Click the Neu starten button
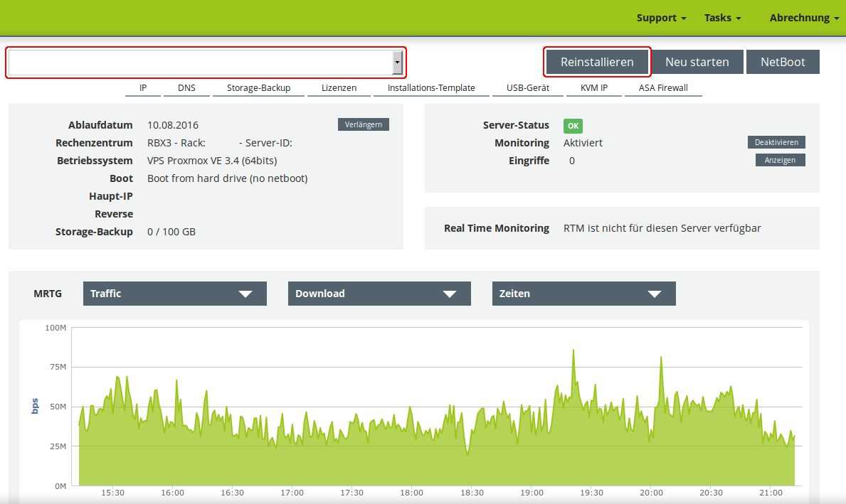Image resolution: width=846 pixels, height=504 pixels. (697, 62)
